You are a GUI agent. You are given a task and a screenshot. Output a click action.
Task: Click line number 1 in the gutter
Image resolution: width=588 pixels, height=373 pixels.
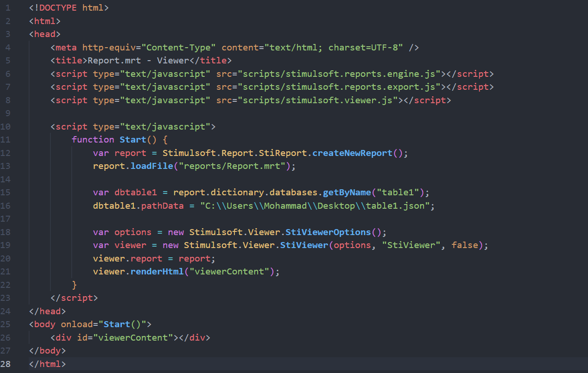coord(8,8)
